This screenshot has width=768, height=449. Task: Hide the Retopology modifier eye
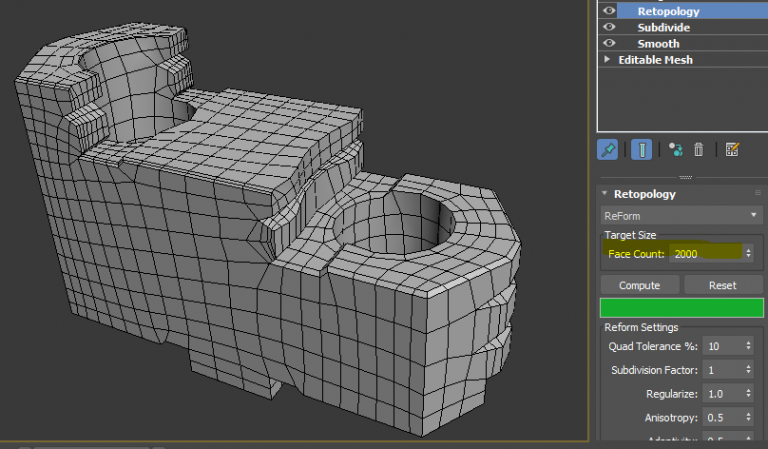[609, 11]
